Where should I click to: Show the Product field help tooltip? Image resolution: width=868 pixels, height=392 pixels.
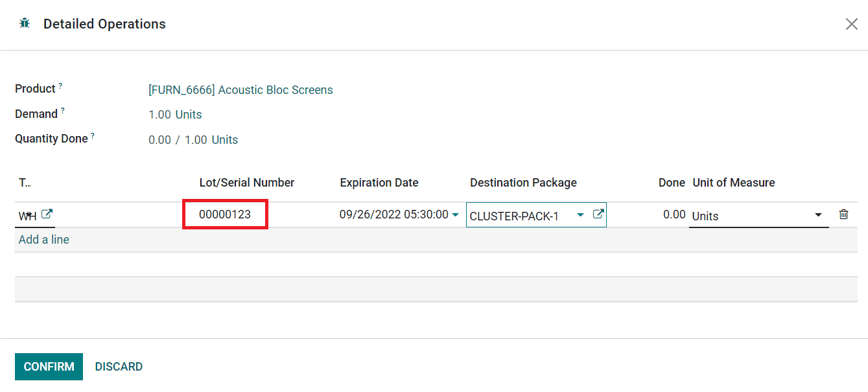point(60,86)
